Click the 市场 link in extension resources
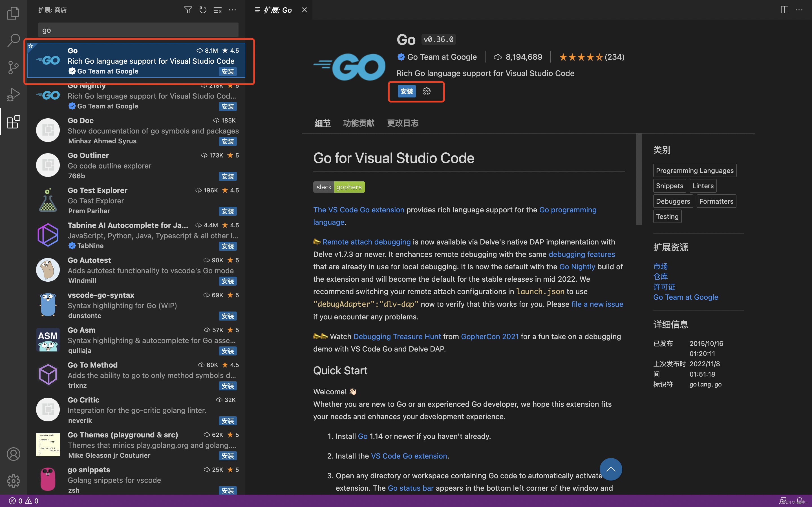The width and height of the screenshot is (812, 507). pyautogui.click(x=661, y=266)
